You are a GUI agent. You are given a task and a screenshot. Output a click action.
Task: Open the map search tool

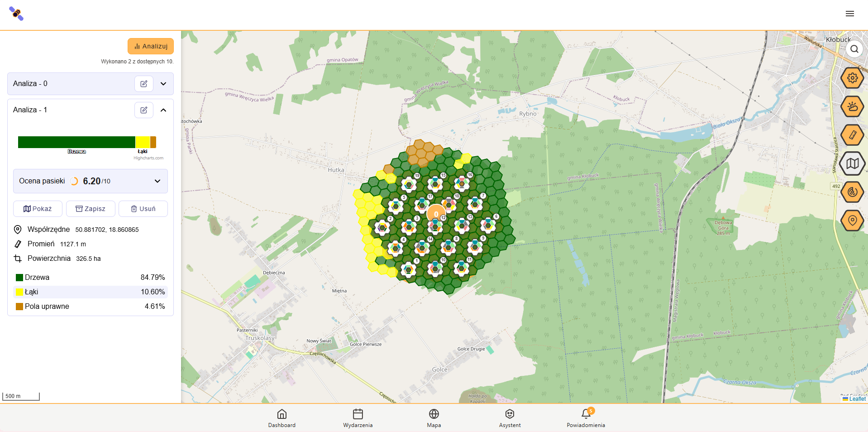(854, 49)
